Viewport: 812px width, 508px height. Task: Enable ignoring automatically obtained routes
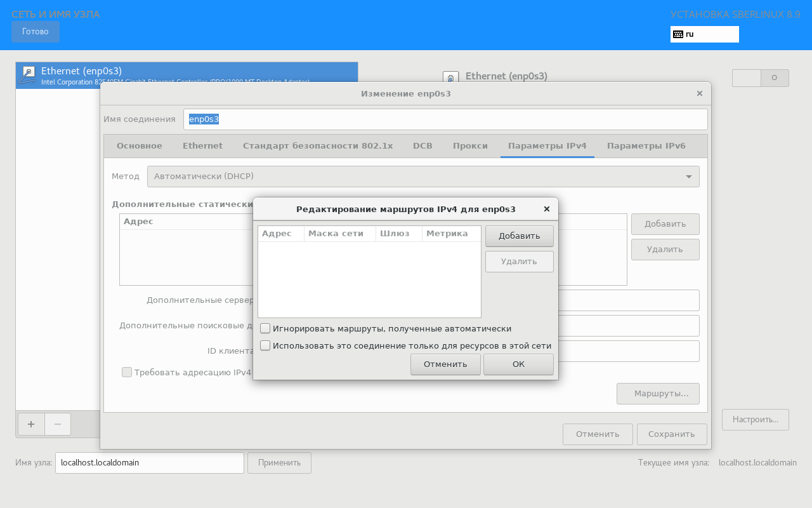[x=265, y=328]
